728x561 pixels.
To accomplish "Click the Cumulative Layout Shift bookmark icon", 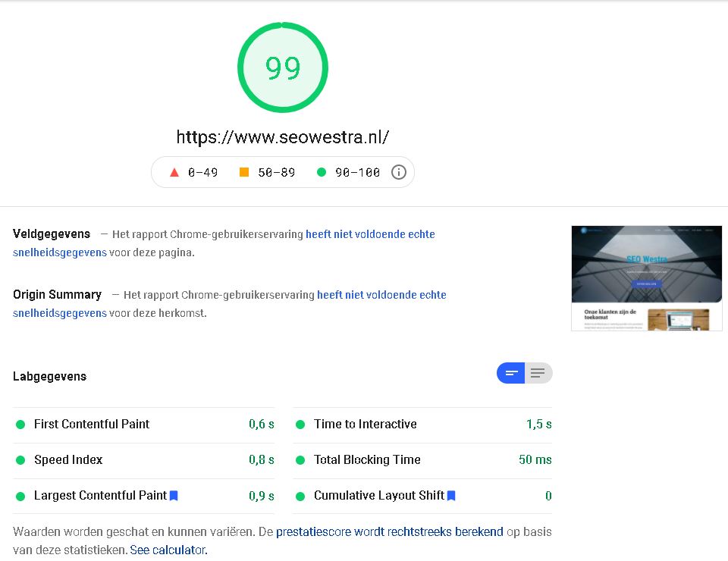I will click(x=451, y=496).
